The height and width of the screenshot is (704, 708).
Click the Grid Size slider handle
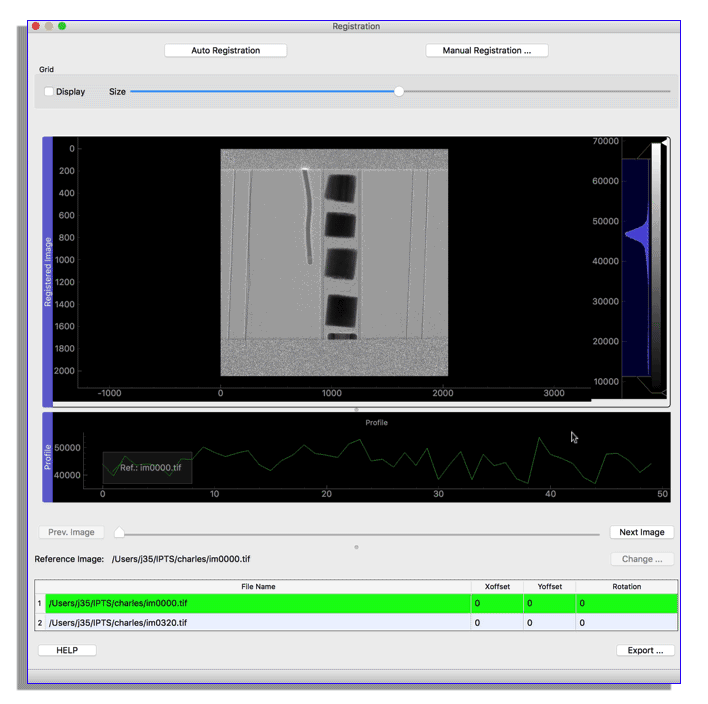tap(399, 91)
